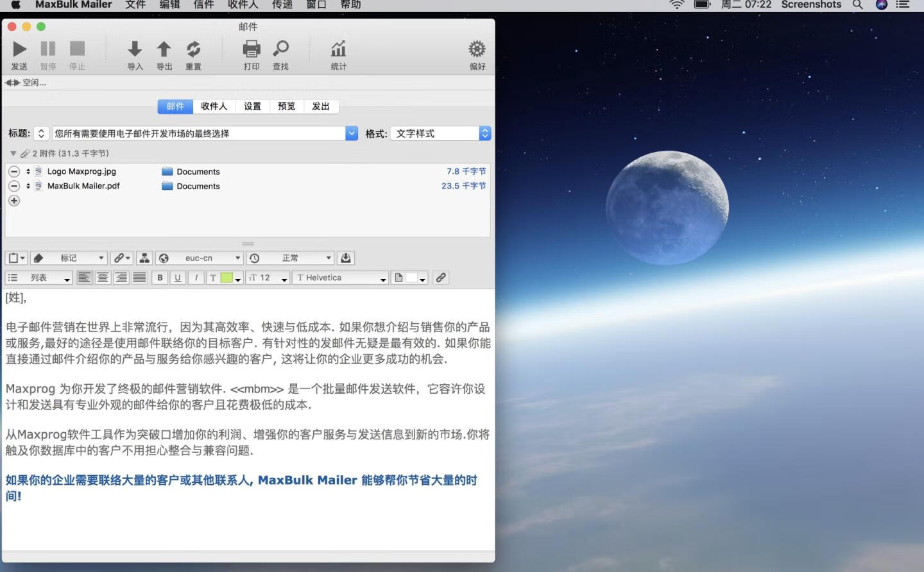
Task: Open the Helvetica font dropdown
Action: (341, 278)
